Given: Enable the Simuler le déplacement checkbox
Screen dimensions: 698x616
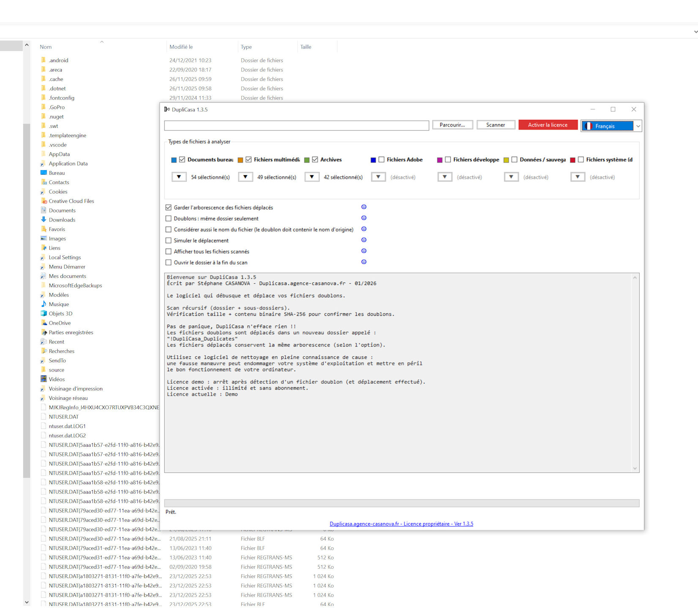Looking at the screenshot, I should coord(169,241).
